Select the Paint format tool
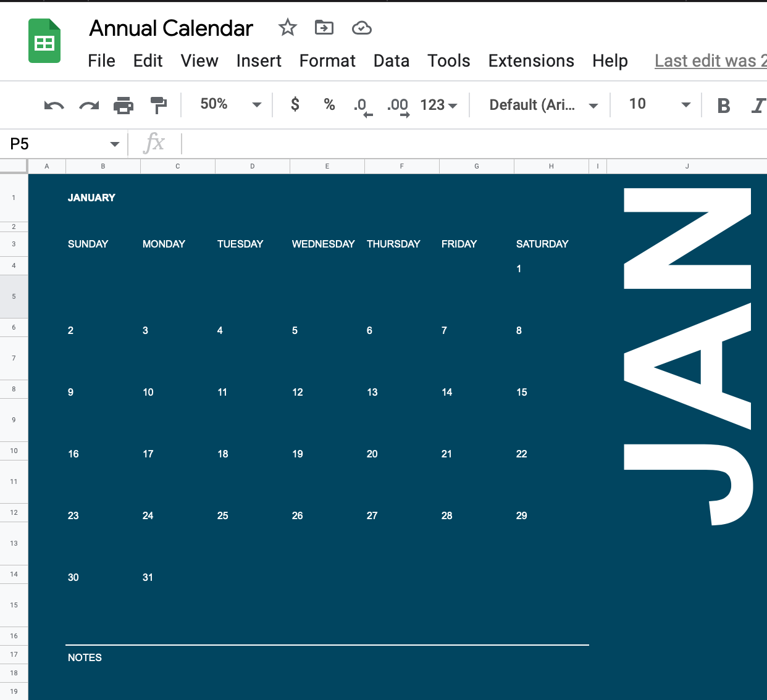Image resolution: width=767 pixels, height=700 pixels. pyautogui.click(x=159, y=104)
